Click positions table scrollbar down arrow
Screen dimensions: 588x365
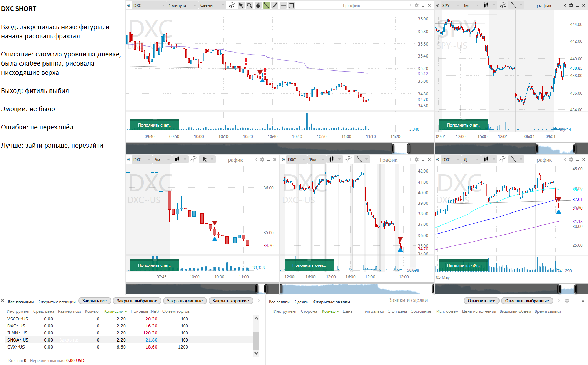tap(256, 353)
